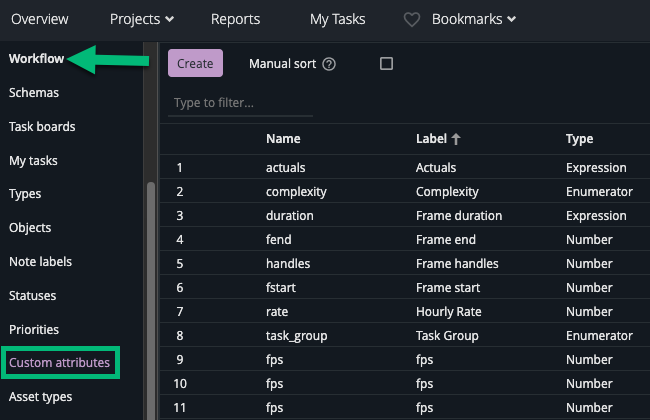Select fps name in row 10
The image size is (650, 420).
point(274,384)
